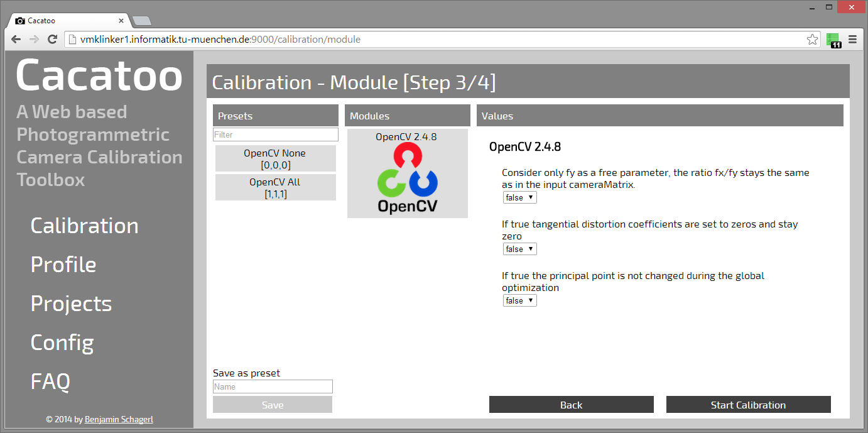Click the 'Save as preset' label
This screenshot has height=433, width=868.
pyautogui.click(x=247, y=373)
